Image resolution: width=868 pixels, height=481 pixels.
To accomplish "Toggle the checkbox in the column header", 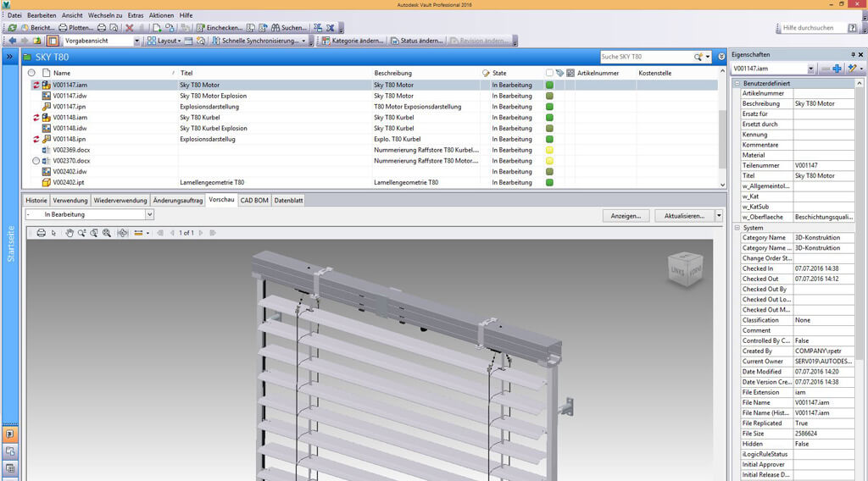I will point(549,73).
